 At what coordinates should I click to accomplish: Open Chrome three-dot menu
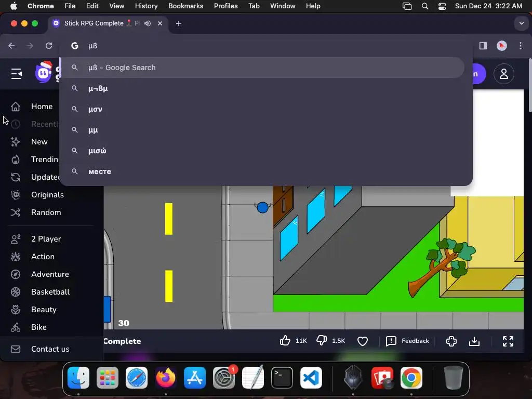521,46
